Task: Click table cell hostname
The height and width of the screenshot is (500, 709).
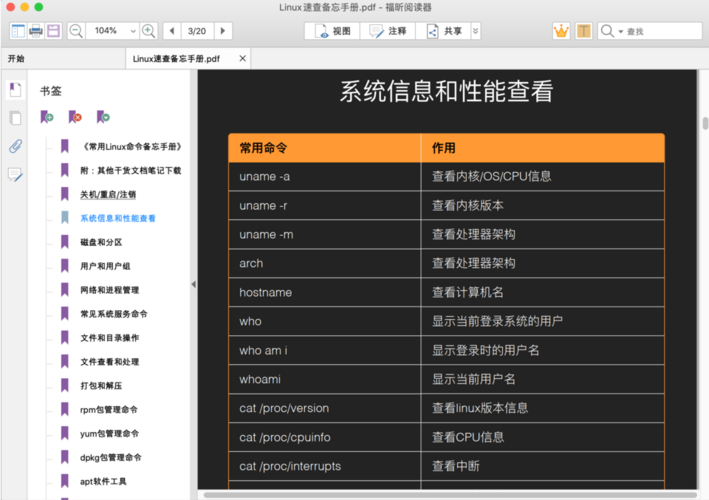Action: (x=325, y=292)
